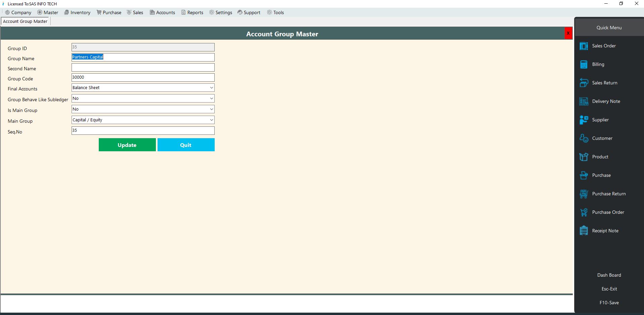Click the Sales menu icon

(129, 12)
